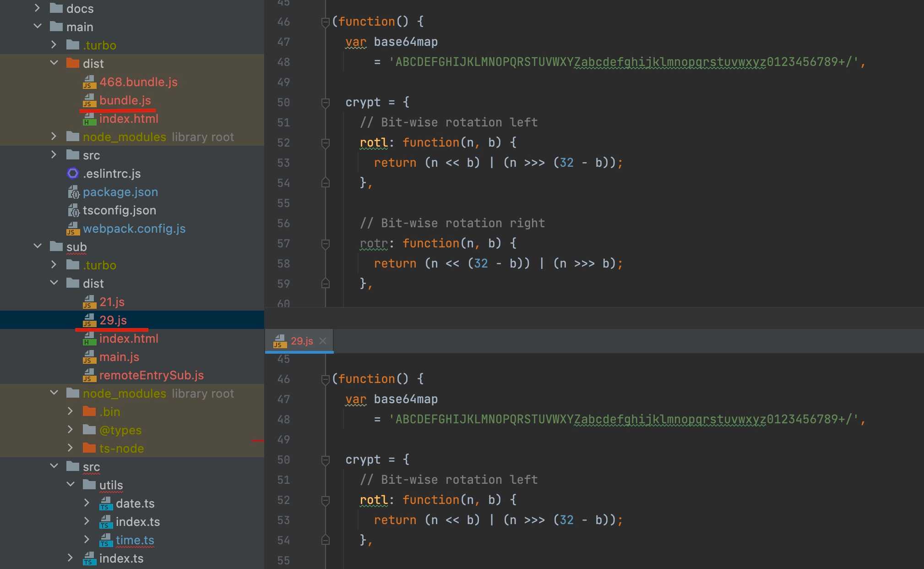This screenshot has height=569, width=924.
Task: Open tsconfig.json in main folder
Action: pyautogui.click(x=120, y=210)
